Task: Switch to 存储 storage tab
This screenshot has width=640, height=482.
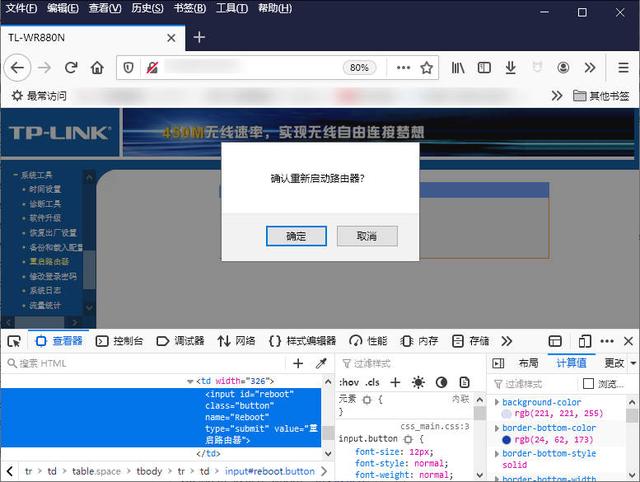Action: pos(471,341)
